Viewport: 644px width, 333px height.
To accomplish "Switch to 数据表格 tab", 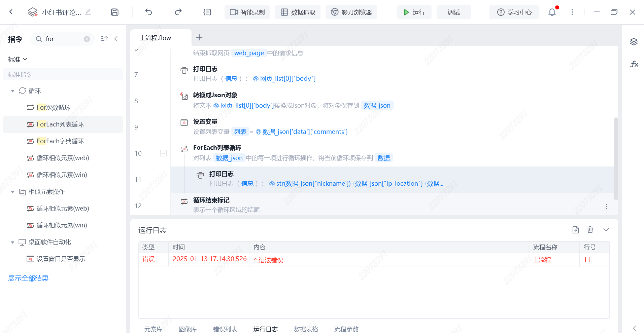I will pyautogui.click(x=306, y=329).
